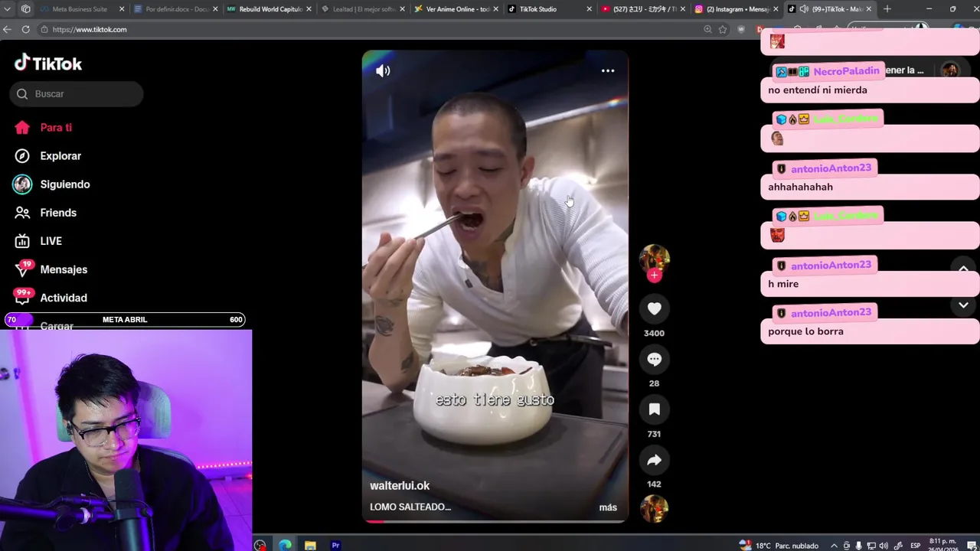Open the workspaces icon in tab bar
Image resolution: width=980 pixels, height=551 pixels.
(x=26, y=9)
